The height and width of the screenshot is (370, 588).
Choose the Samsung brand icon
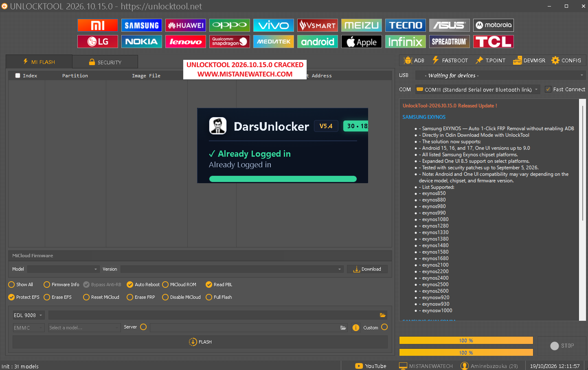[x=142, y=25]
